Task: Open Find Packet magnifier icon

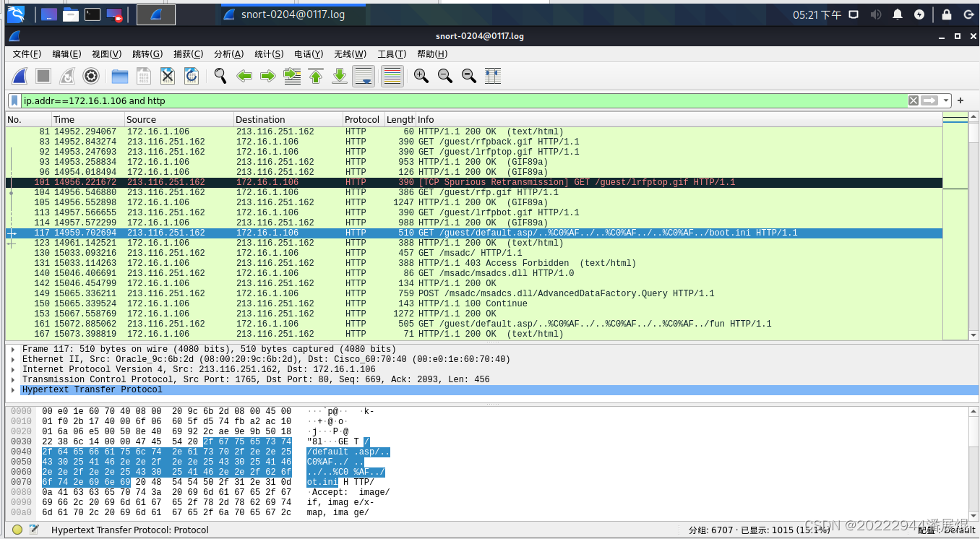Action: coord(220,76)
